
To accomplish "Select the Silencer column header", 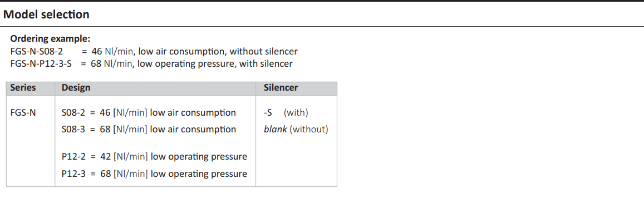I will pyautogui.click(x=281, y=88).
